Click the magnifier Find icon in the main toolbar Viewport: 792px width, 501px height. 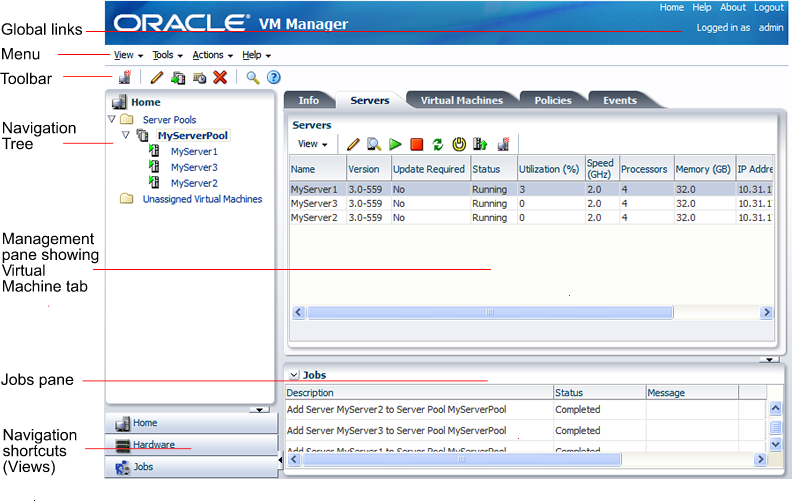(253, 77)
